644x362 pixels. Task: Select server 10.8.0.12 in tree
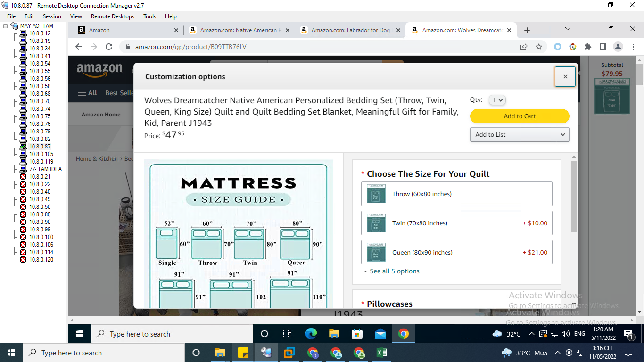(x=40, y=33)
